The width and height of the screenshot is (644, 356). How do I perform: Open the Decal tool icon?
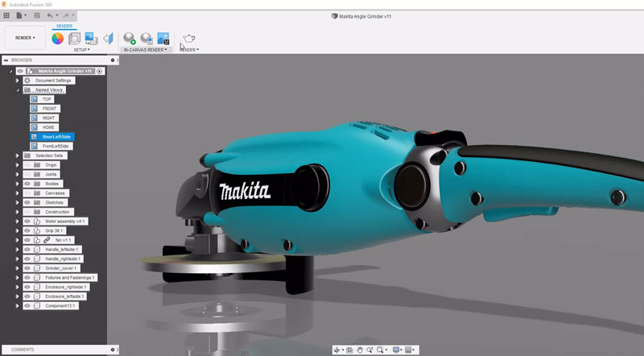click(x=91, y=39)
